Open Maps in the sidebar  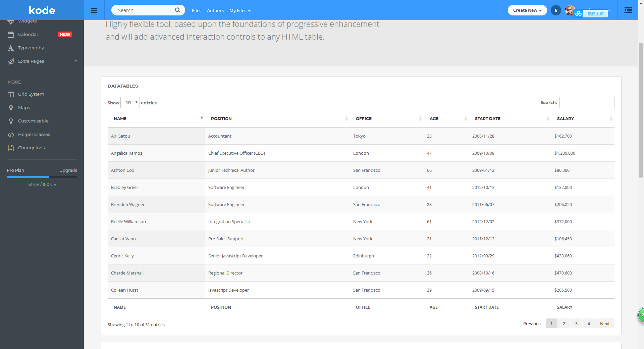(24, 108)
